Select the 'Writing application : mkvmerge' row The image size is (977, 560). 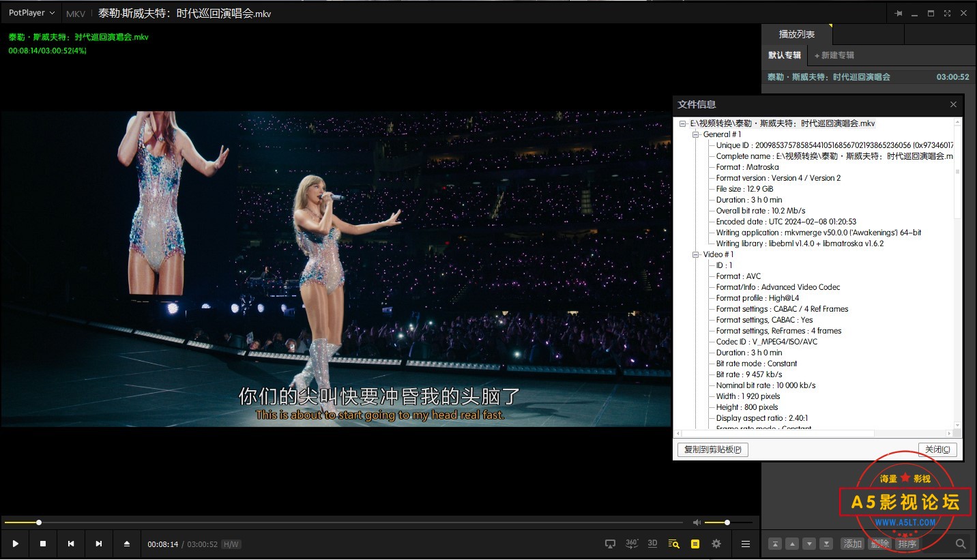click(x=819, y=233)
